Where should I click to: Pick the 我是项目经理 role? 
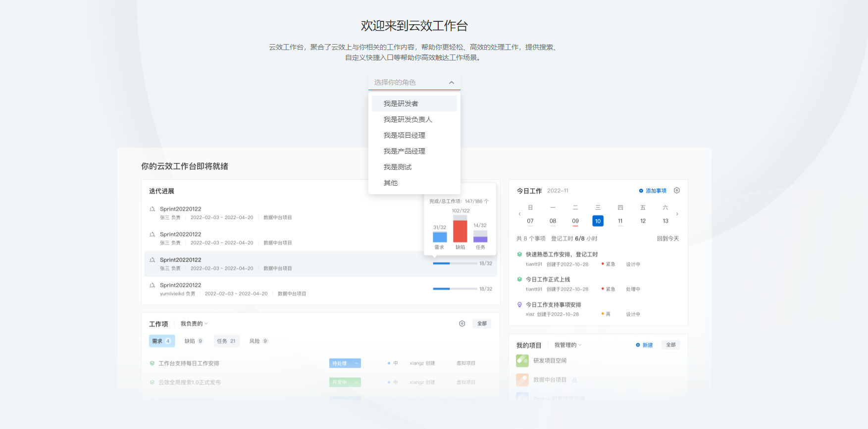coord(414,135)
